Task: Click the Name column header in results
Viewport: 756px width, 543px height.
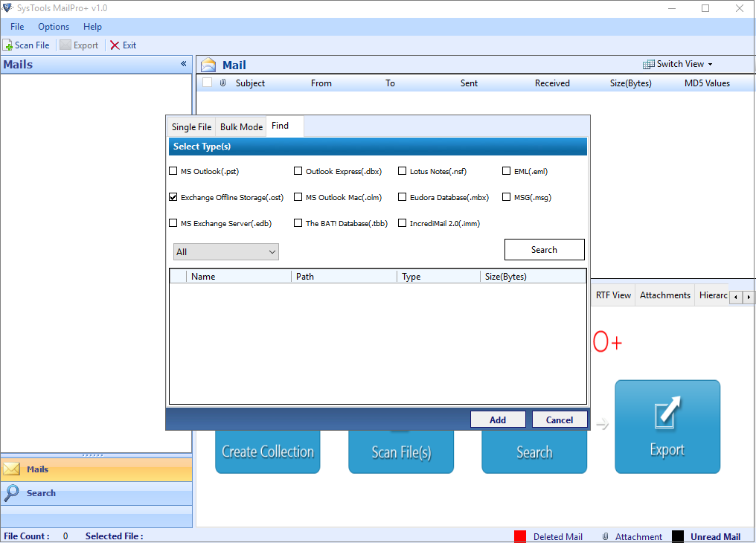Action: [239, 277]
